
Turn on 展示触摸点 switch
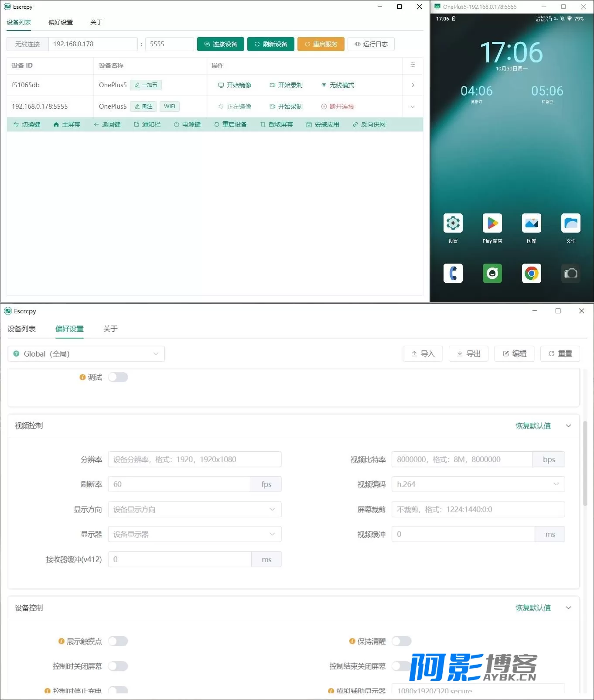click(x=118, y=641)
